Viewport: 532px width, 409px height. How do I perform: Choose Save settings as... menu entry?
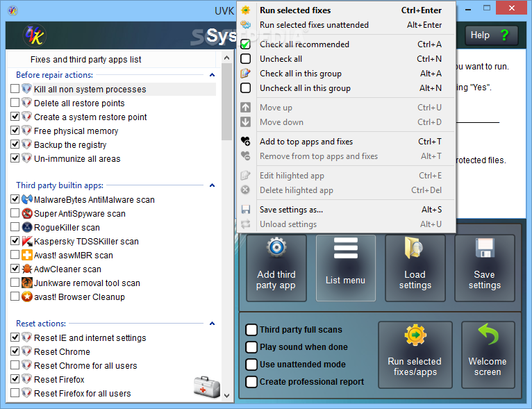click(x=346, y=210)
